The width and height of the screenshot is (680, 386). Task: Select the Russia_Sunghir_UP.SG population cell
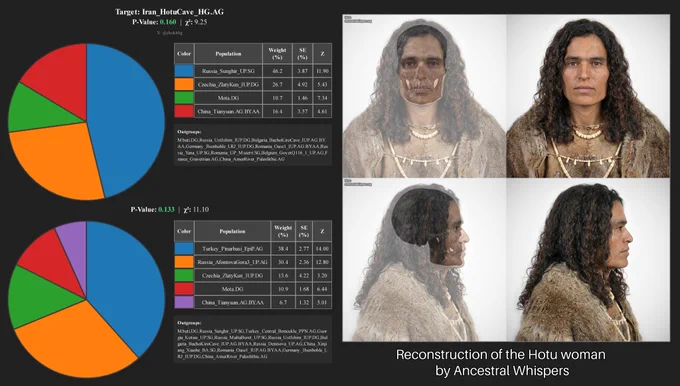pyautogui.click(x=228, y=71)
